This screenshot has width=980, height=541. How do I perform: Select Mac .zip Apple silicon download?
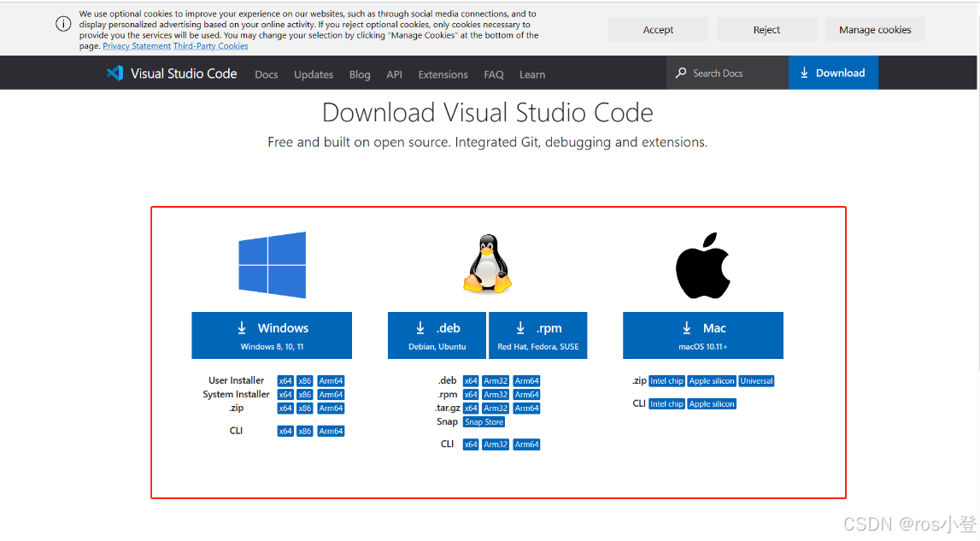[x=712, y=381]
